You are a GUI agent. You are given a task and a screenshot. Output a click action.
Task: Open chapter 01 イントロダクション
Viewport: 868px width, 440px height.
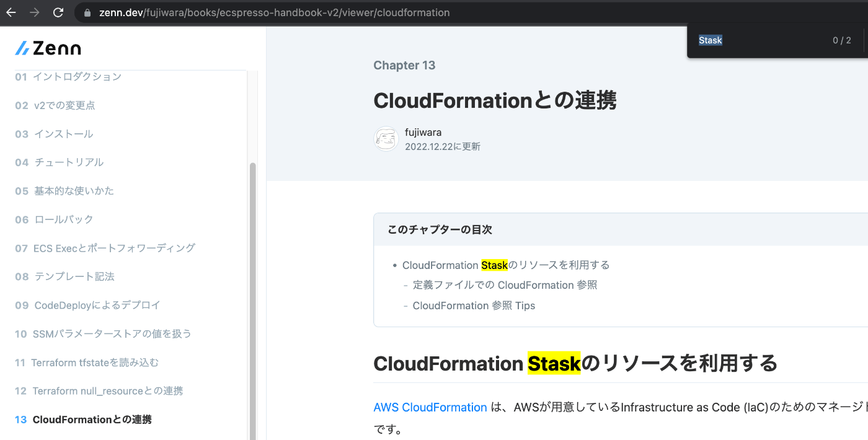tap(68, 77)
